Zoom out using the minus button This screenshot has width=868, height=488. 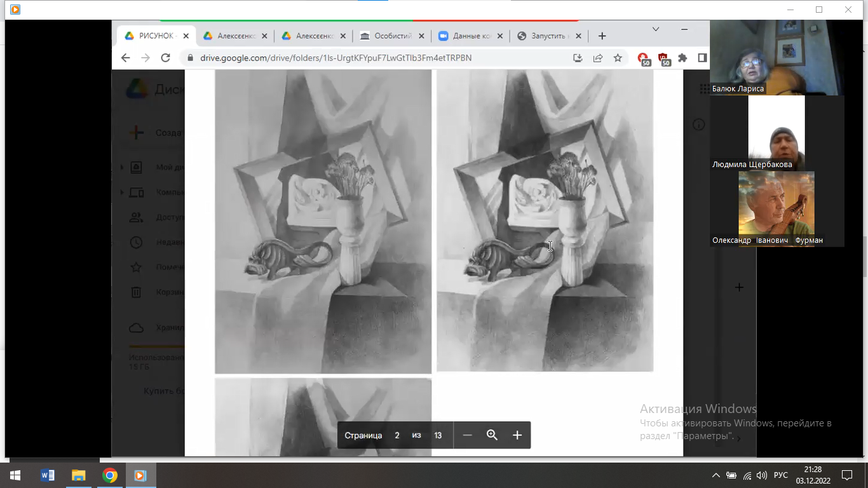coord(468,435)
